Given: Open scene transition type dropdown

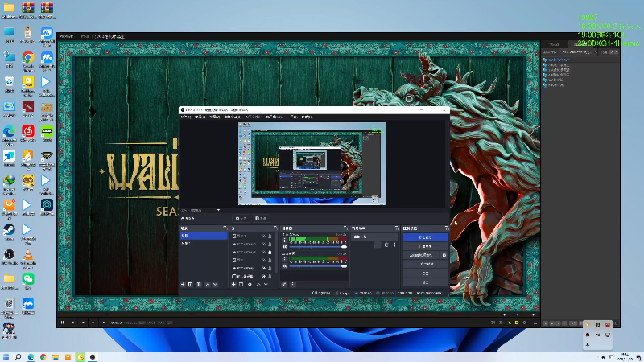Looking at the screenshot, I should tap(374, 237).
